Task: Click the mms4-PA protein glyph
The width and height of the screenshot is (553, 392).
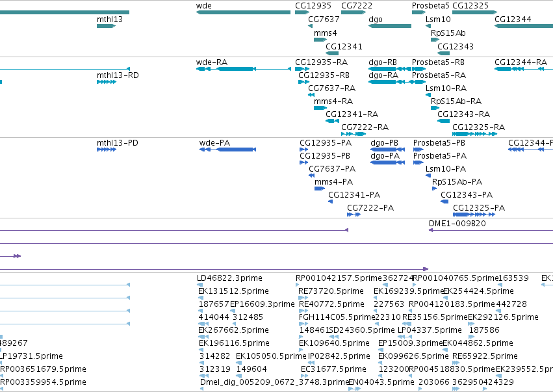Action: [x=320, y=189]
